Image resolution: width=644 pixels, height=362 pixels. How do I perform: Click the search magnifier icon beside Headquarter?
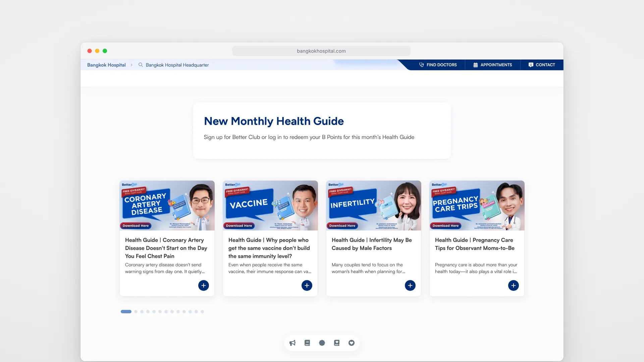tap(141, 65)
